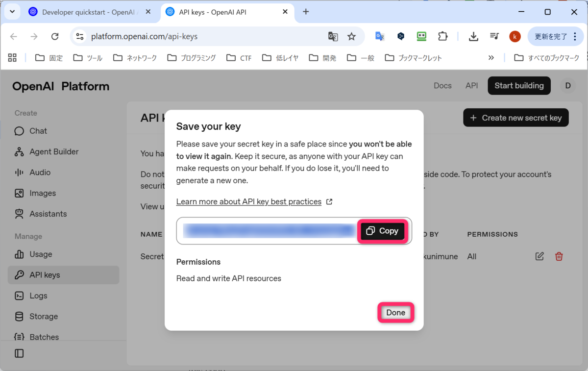This screenshot has width=588, height=371.
Task: Reload the current page
Action: [x=55, y=36]
